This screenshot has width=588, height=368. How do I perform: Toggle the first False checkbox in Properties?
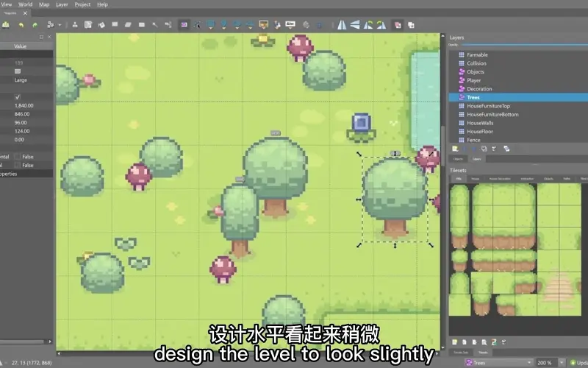coord(18,157)
